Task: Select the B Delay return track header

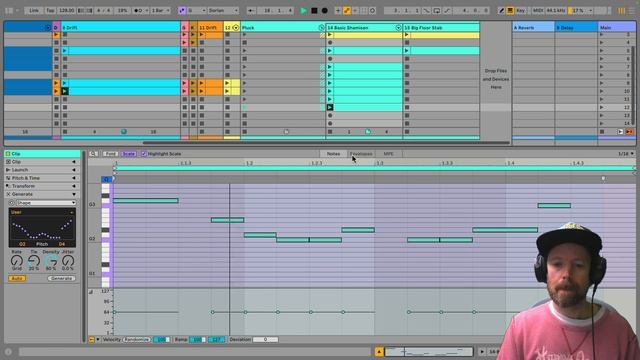Action: [576, 27]
